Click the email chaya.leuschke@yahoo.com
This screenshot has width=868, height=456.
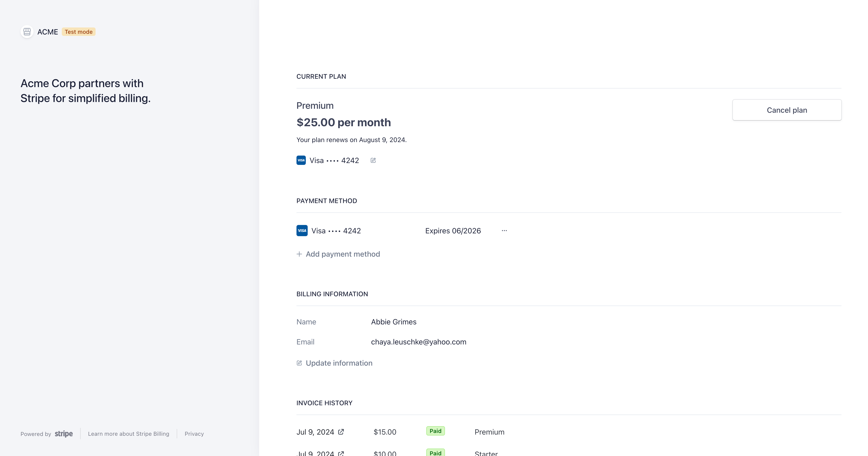click(419, 342)
